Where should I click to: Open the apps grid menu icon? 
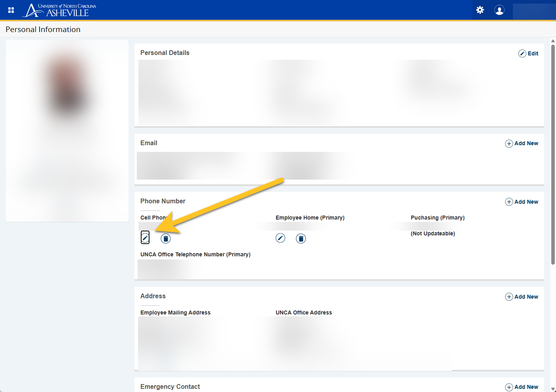11,10
